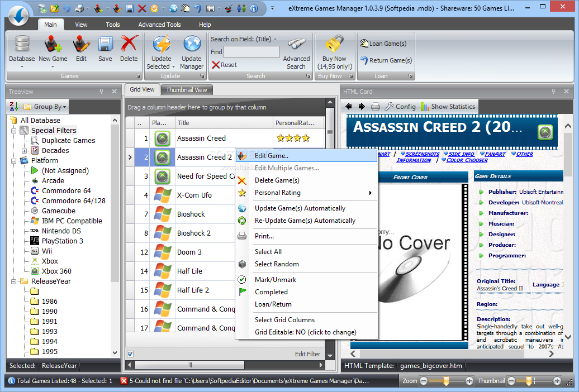Viewport: 579px width, 392px height.
Task: Go forward in HTML Card panel
Action: pyautogui.click(x=362, y=107)
